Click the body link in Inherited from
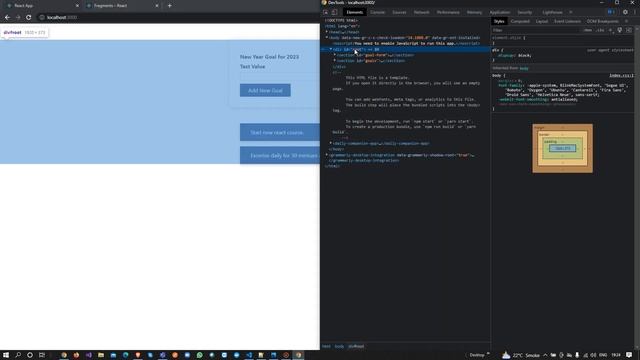 pyautogui.click(x=524, y=68)
